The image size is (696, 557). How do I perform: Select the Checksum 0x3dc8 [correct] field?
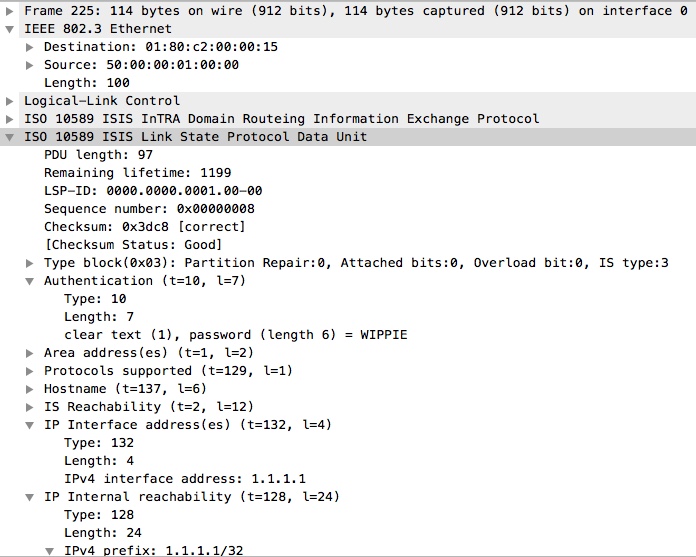click(144, 227)
